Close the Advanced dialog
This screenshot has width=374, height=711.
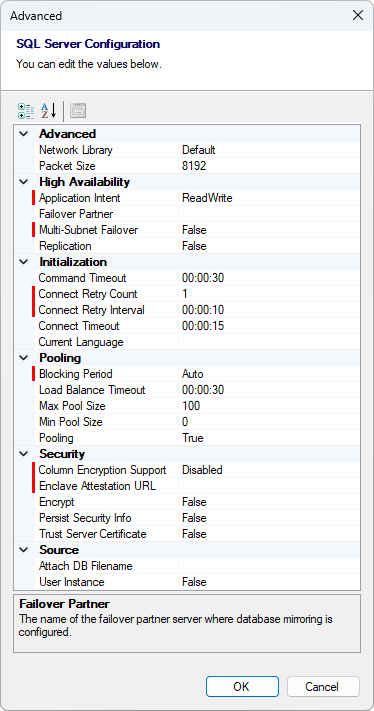358,15
